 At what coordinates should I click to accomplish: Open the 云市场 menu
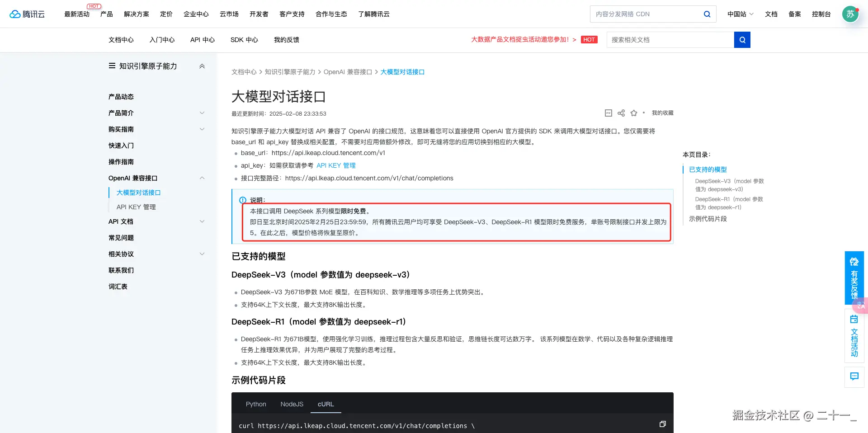[x=229, y=14]
